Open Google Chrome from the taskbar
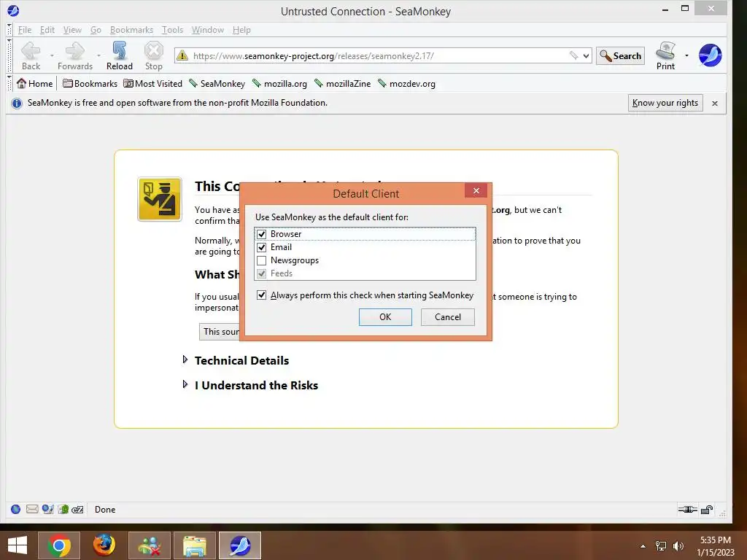Viewport: 747px width, 560px height. coord(59,545)
